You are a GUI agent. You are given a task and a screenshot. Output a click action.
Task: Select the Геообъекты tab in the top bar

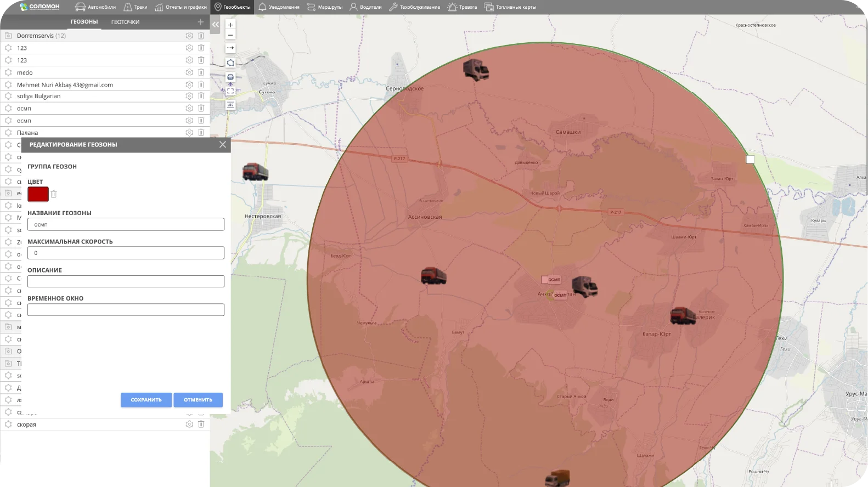(232, 7)
